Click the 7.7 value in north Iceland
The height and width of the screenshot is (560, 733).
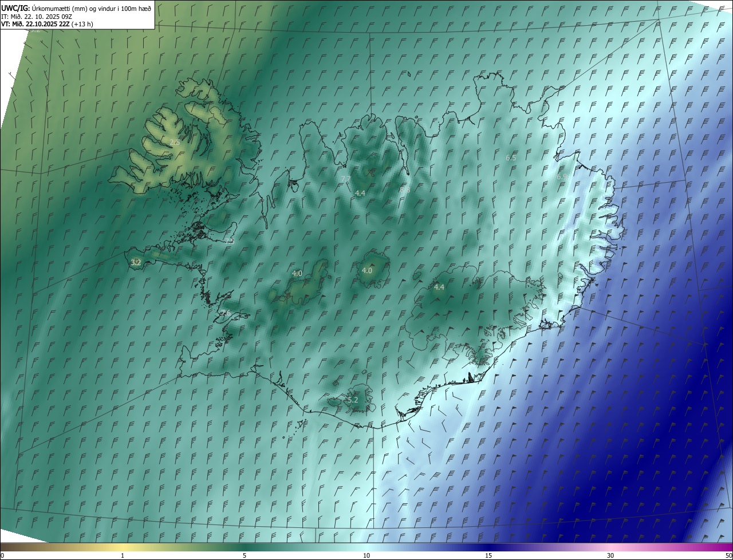click(x=345, y=179)
